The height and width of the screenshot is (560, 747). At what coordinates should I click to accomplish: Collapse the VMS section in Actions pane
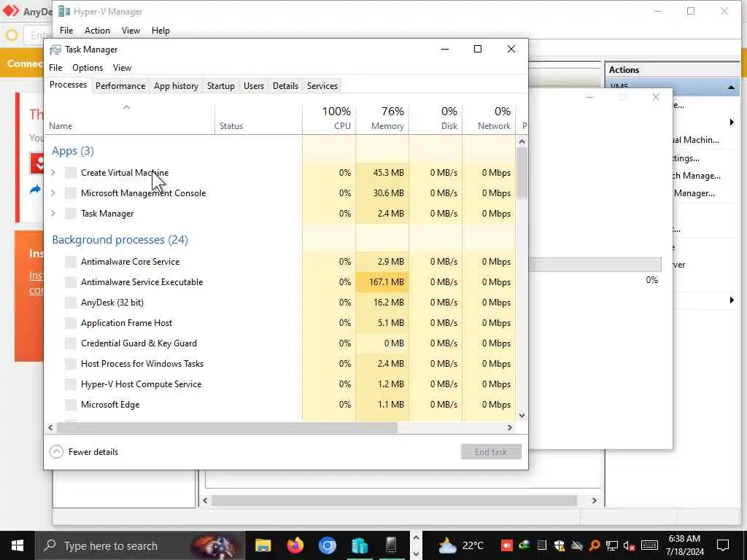731,87
